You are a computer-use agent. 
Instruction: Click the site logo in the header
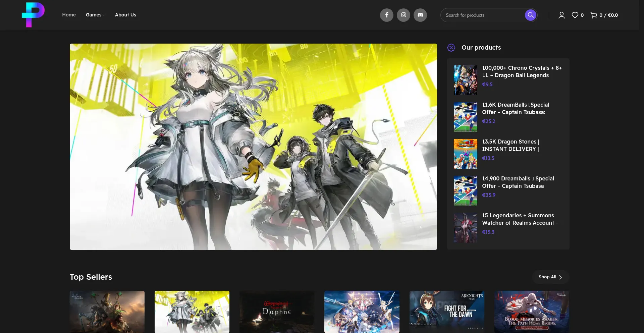point(33,15)
